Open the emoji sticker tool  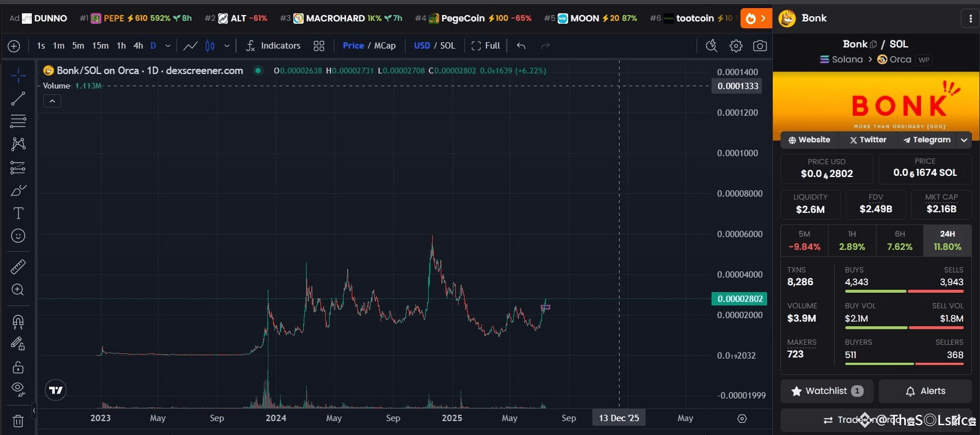pos(18,236)
